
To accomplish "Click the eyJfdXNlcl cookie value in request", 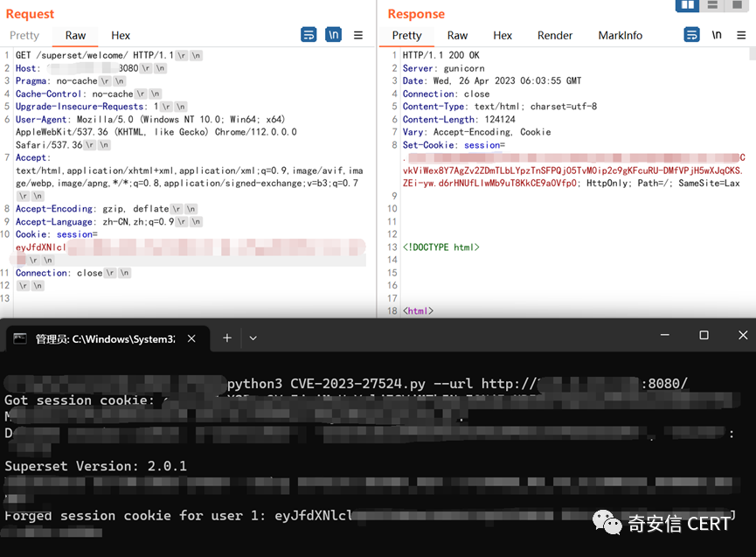I will click(x=40, y=247).
